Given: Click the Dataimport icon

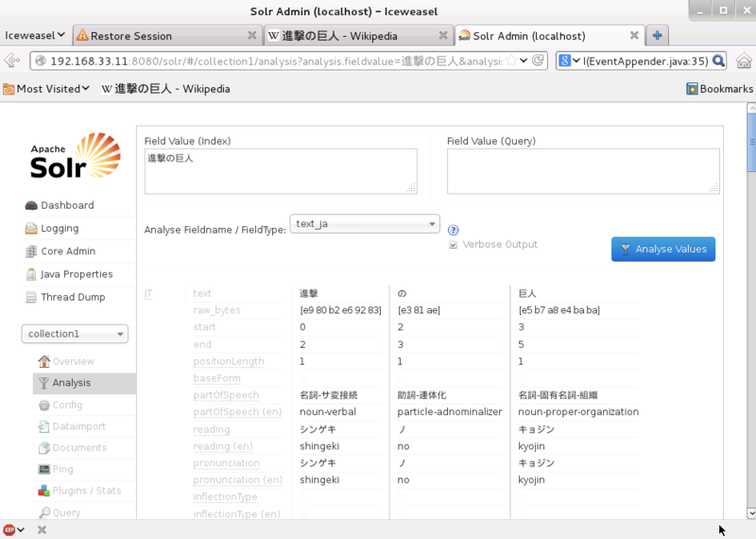Looking at the screenshot, I should tap(43, 426).
